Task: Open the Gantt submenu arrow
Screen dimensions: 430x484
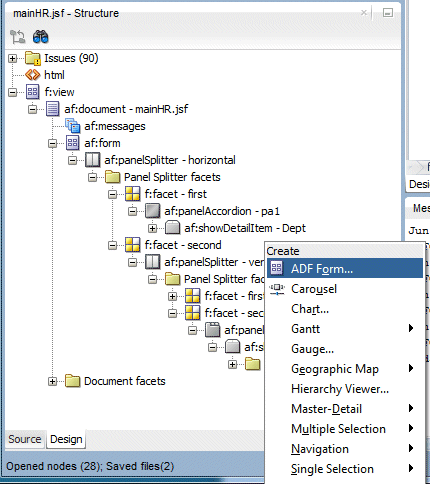Action: (411, 329)
